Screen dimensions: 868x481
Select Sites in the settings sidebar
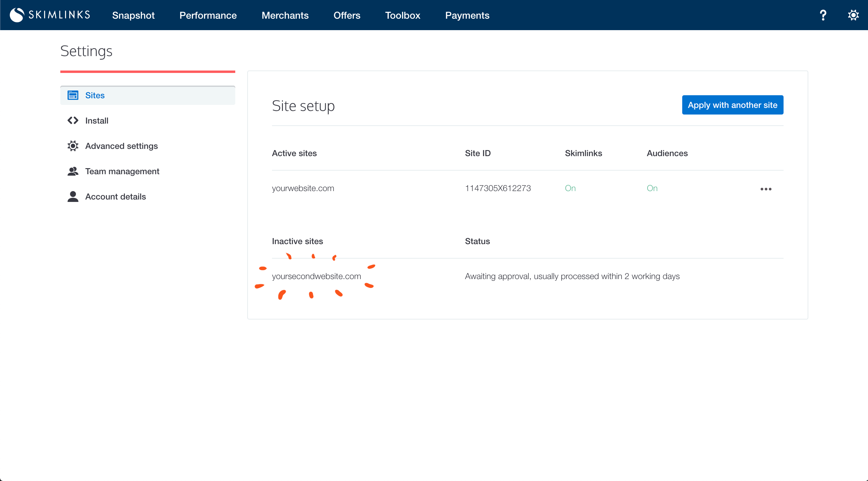[x=147, y=95]
